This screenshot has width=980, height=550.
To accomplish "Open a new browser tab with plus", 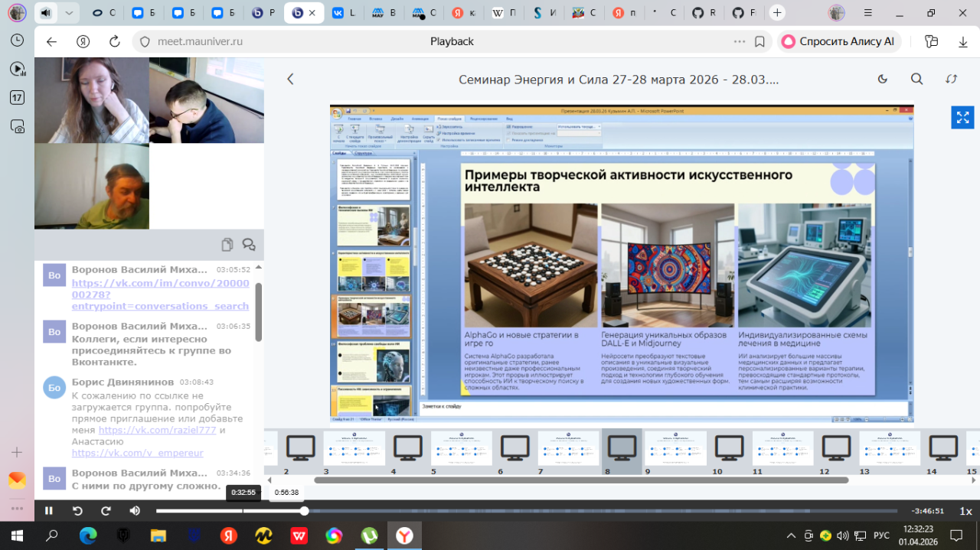I will (777, 13).
